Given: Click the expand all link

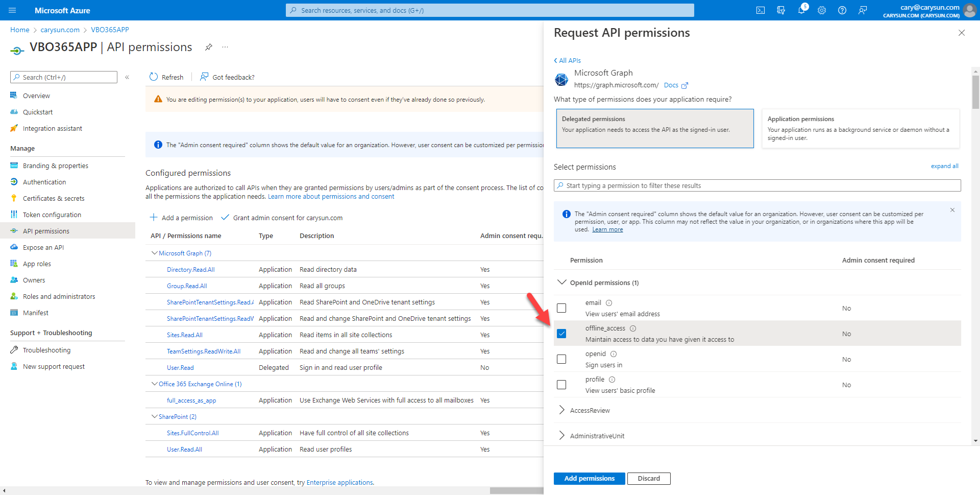Looking at the screenshot, I should [x=944, y=166].
